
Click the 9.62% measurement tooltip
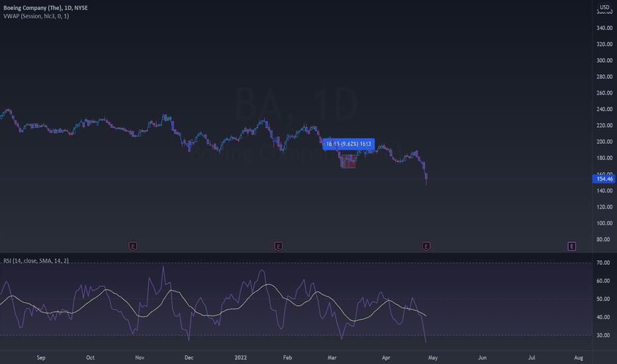(349, 144)
